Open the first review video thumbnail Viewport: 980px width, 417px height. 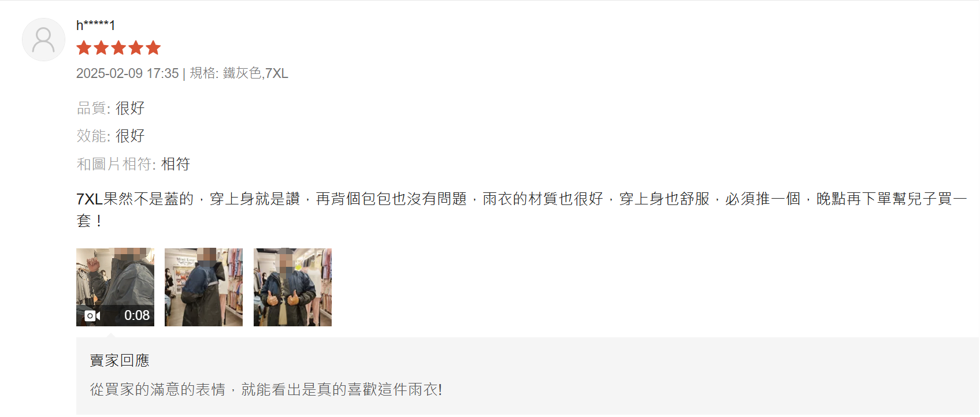point(115,287)
